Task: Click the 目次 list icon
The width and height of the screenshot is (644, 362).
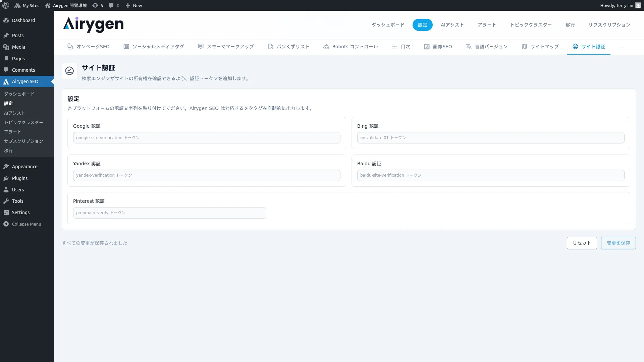Action: [x=395, y=47]
